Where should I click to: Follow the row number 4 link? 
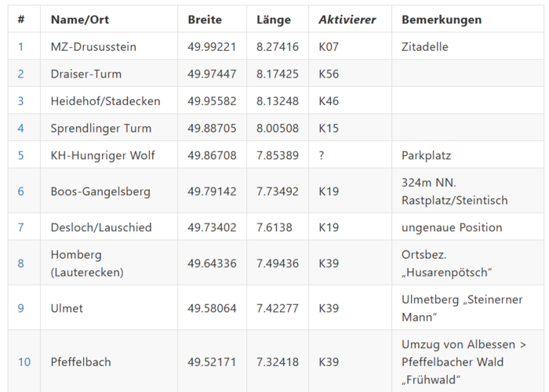click(x=21, y=129)
